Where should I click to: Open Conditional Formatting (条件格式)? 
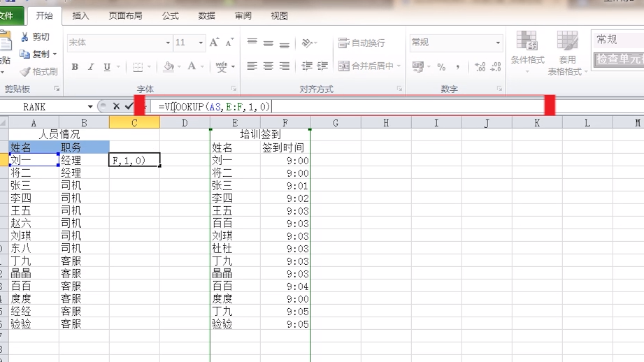(x=527, y=51)
